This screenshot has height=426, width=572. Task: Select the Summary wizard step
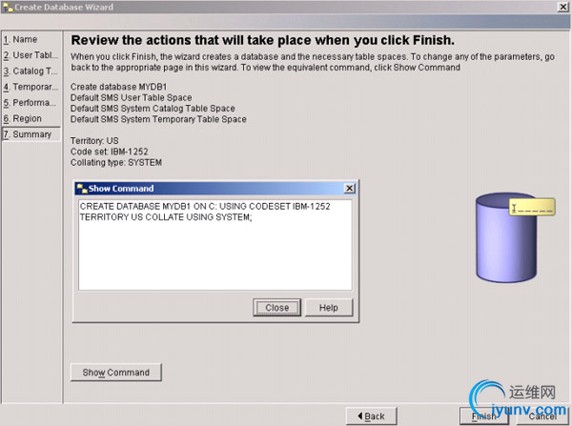[x=31, y=134]
